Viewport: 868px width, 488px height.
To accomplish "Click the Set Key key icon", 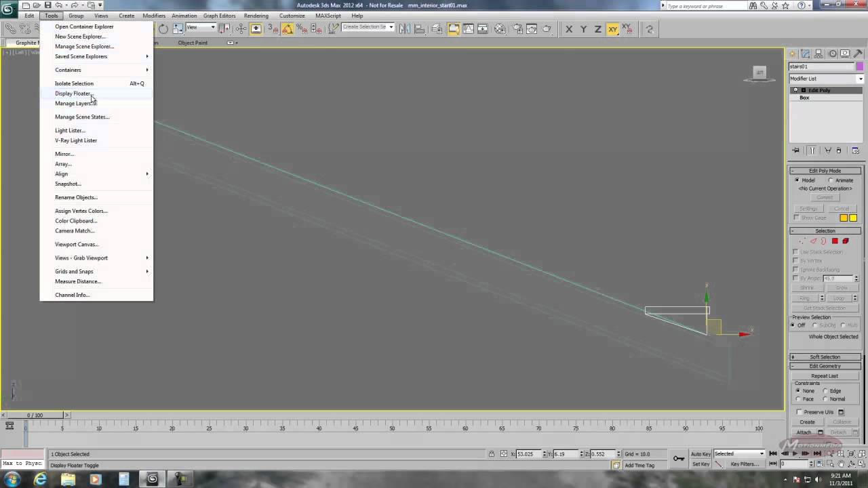I will pyautogui.click(x=678, y=459).
